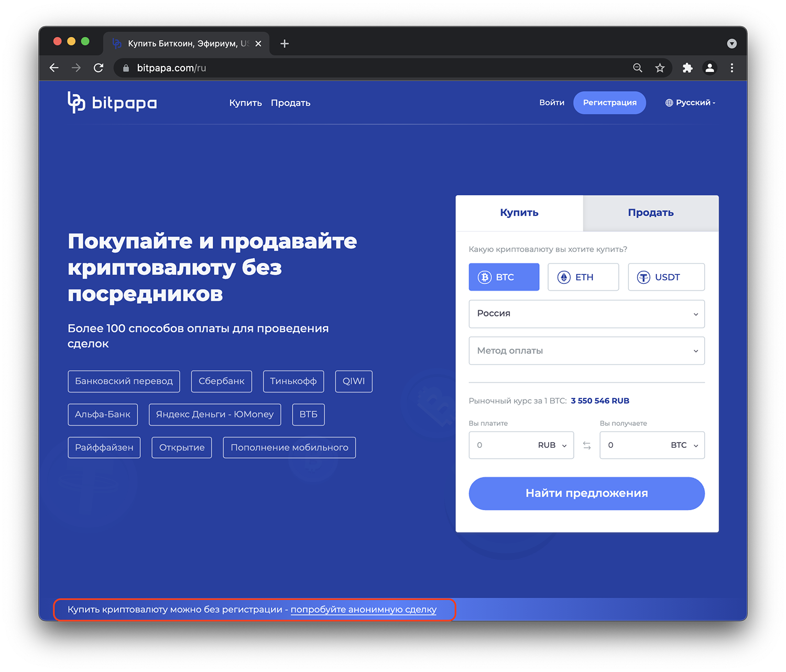Switch to the Продать tab in widget
The height and width of the screenshot is (672, 786).
(x=651, y=213)
